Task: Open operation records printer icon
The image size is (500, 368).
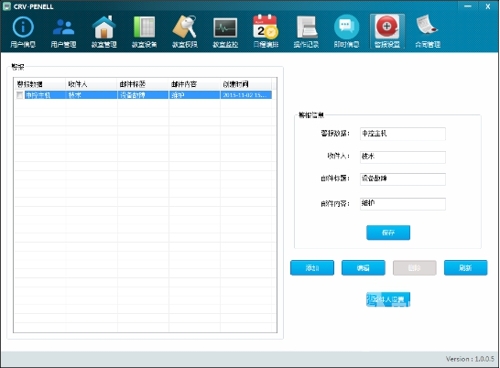Action: click(306, 27)
